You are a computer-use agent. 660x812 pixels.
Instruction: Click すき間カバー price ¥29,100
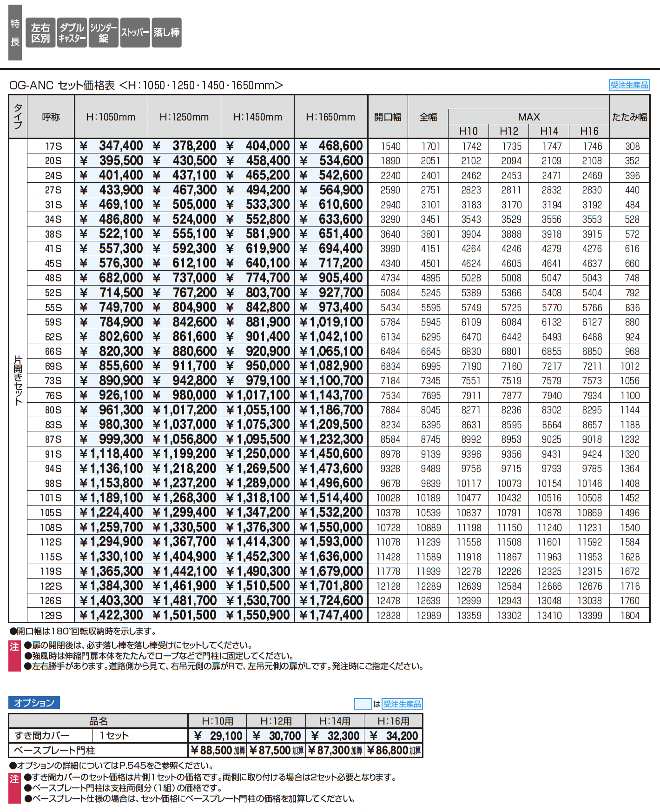[x=218, y=736]
